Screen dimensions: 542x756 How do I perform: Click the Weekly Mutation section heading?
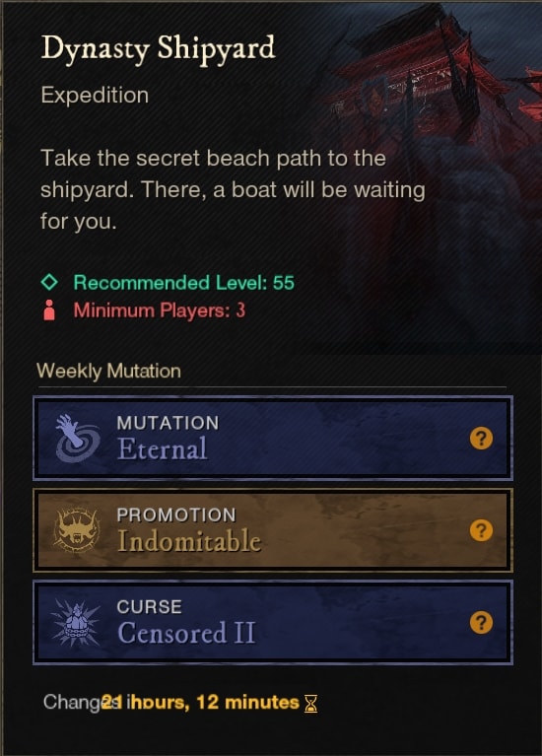pos(109,372)
